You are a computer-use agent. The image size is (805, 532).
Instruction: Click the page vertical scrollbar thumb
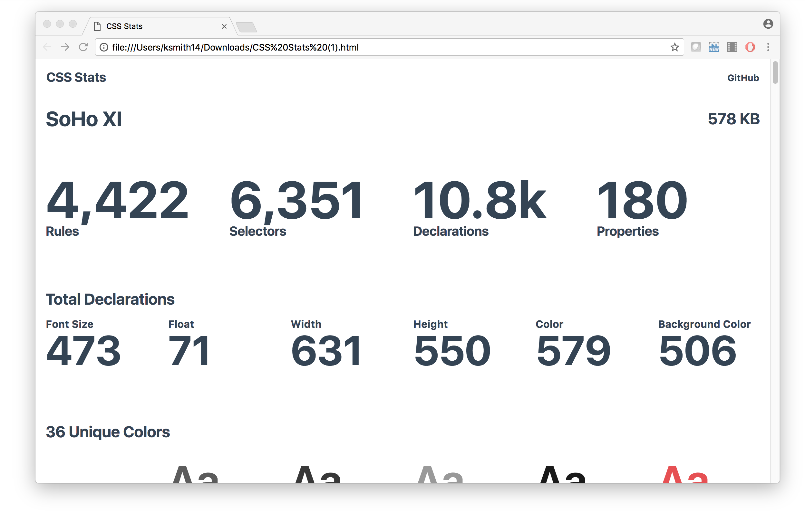point(774,72)
